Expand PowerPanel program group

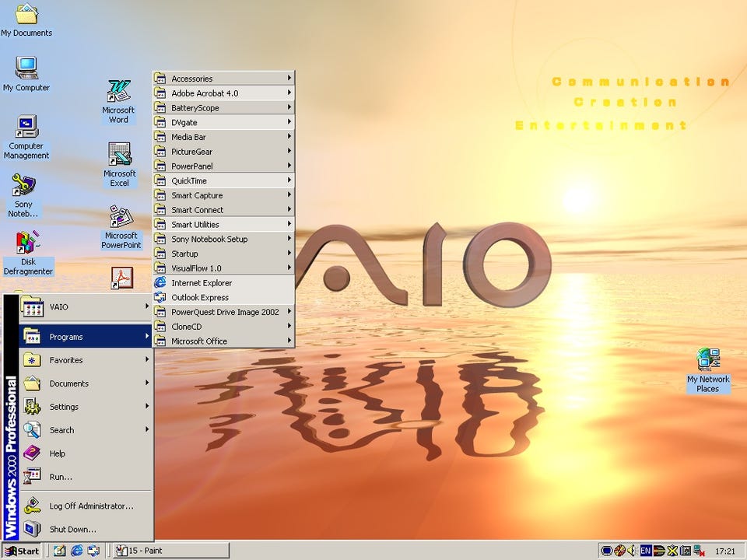pyautogui.click(x=223, y=166)
